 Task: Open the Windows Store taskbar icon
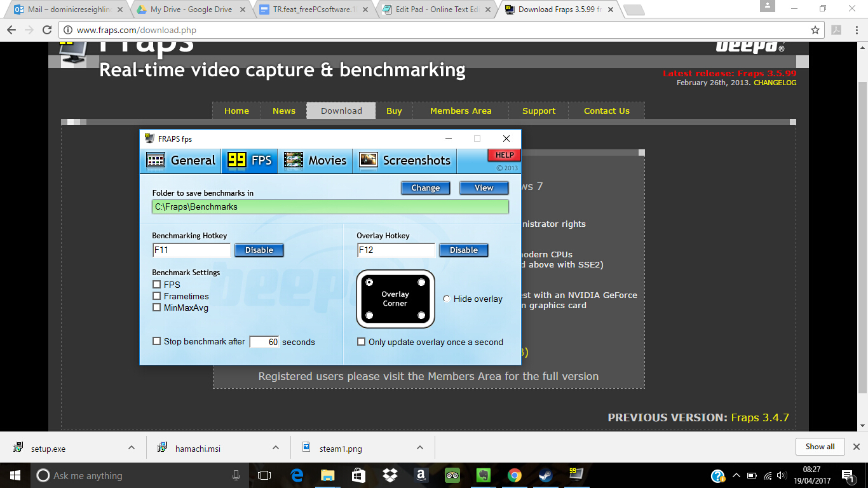pos(359,475)
